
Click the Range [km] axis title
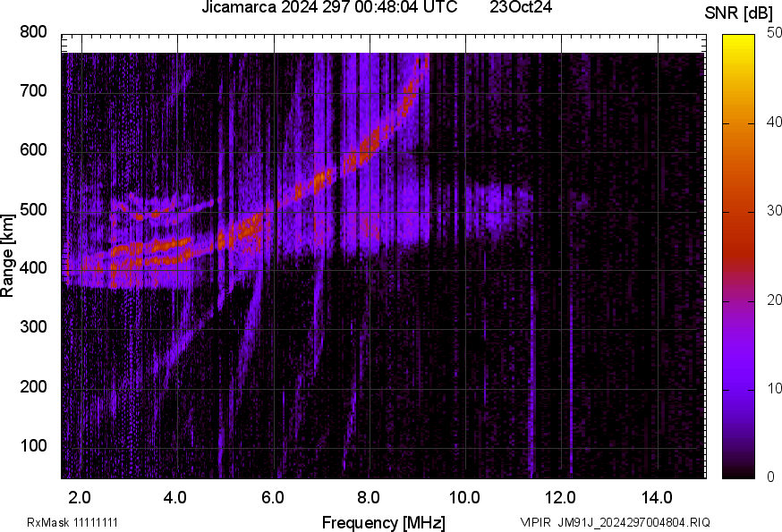[7, 256]
